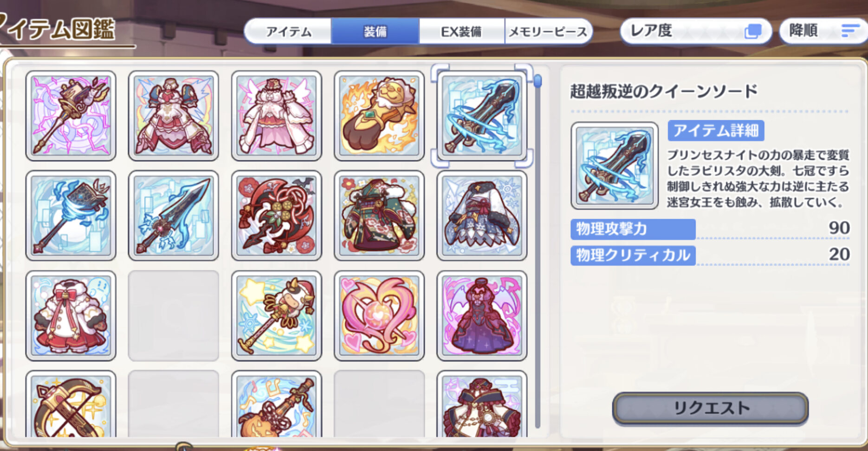Open the レア度 filter selector

click(x=696, y=31)
